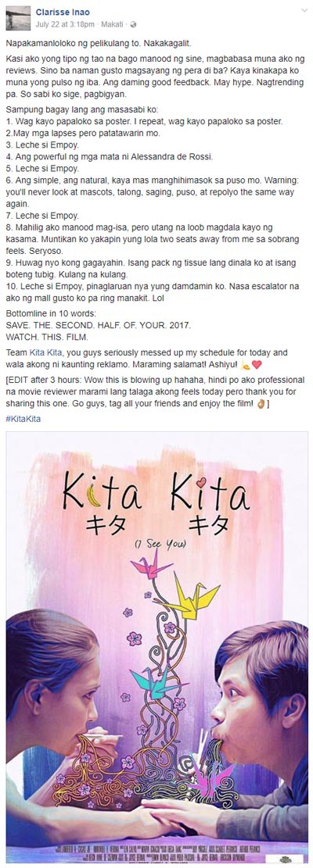
Task: Click the heart above the second Kita
Action: click(201, 480)
